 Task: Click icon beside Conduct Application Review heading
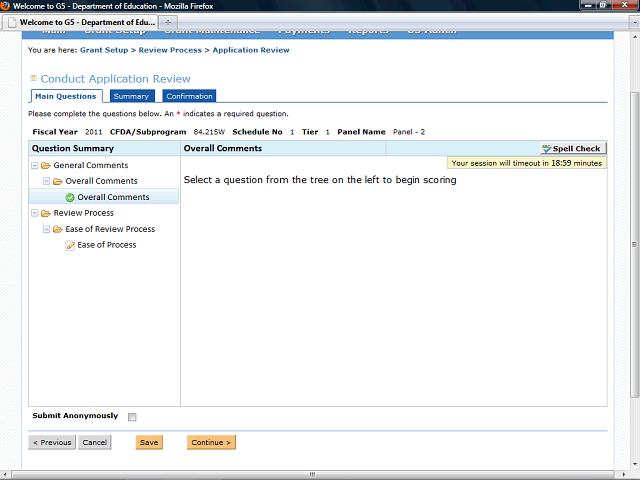tap(33, 78)
